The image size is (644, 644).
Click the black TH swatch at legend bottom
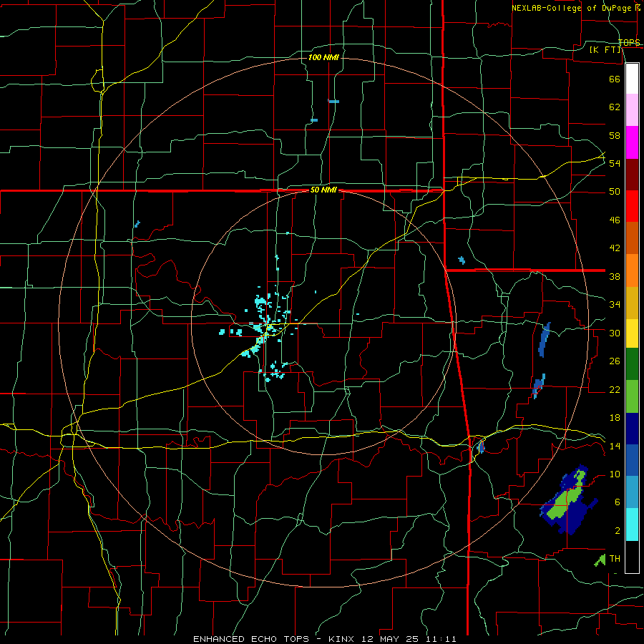point(632,557)
